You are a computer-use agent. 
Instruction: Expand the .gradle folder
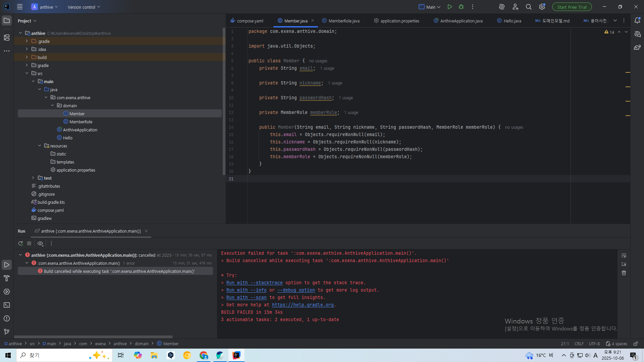[x=27, y=41]
